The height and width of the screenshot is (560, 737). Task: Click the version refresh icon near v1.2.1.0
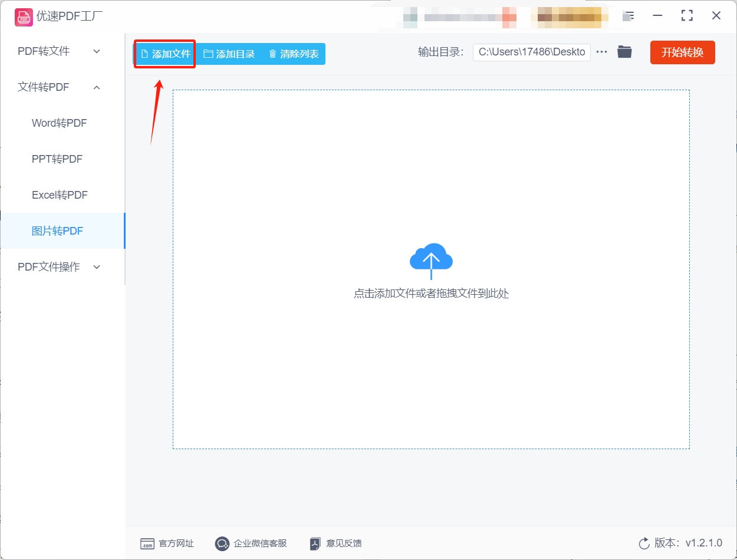(x=643, y=543)
